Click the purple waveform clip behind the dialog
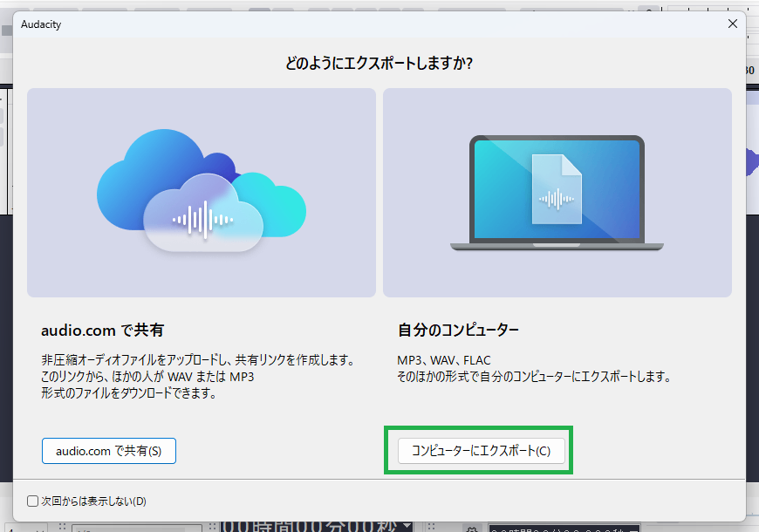 point(751,161)
